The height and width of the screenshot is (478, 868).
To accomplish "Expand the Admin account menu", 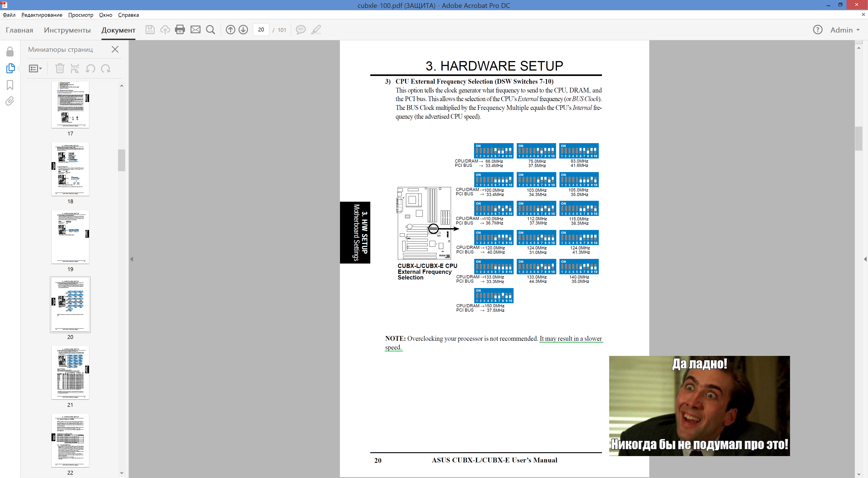I will (845, 30).
